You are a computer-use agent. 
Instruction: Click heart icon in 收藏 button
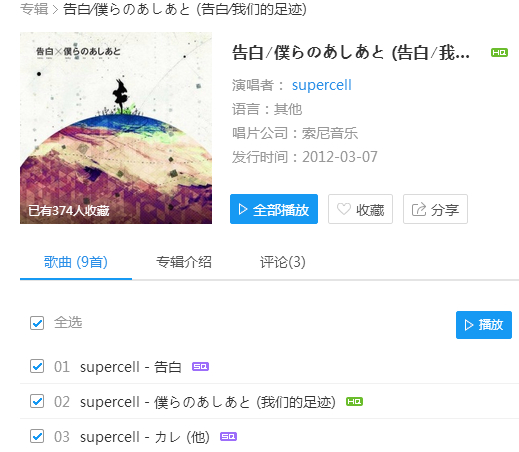(x=344, y=209)
